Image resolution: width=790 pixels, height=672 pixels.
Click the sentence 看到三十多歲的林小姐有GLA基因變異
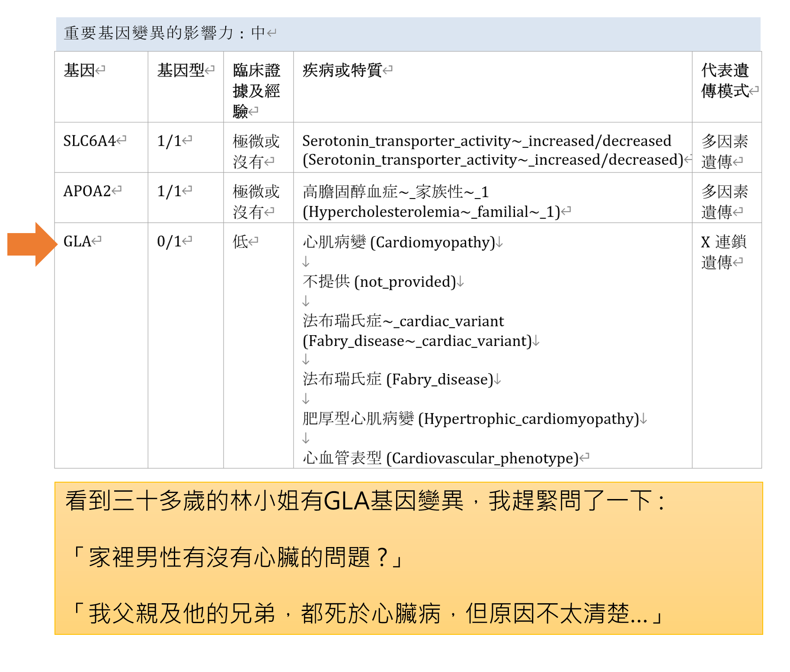coord(265,501)
